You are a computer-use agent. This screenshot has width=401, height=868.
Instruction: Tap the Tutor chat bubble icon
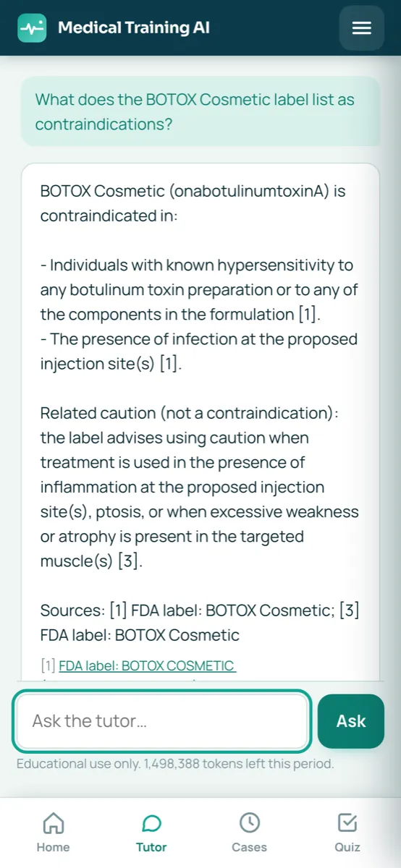(x=151, y=823)
